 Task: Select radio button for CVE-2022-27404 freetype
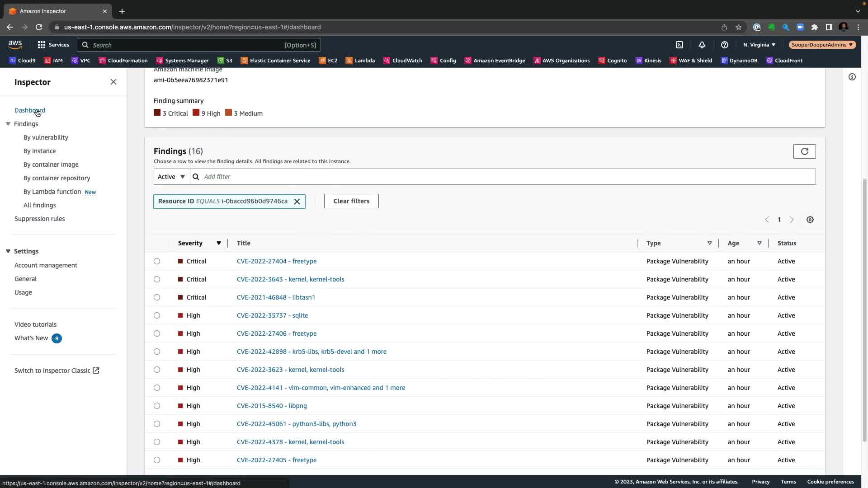click(x=157, y=261)
